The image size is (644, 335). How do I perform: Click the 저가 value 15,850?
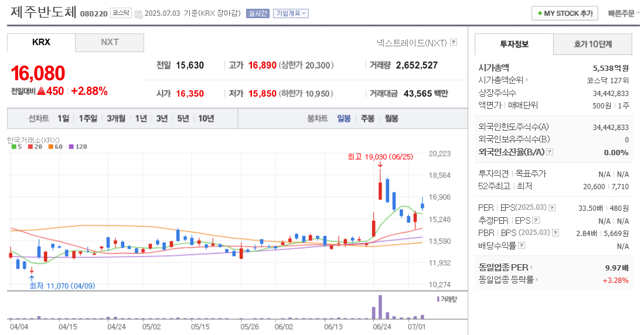262,94
